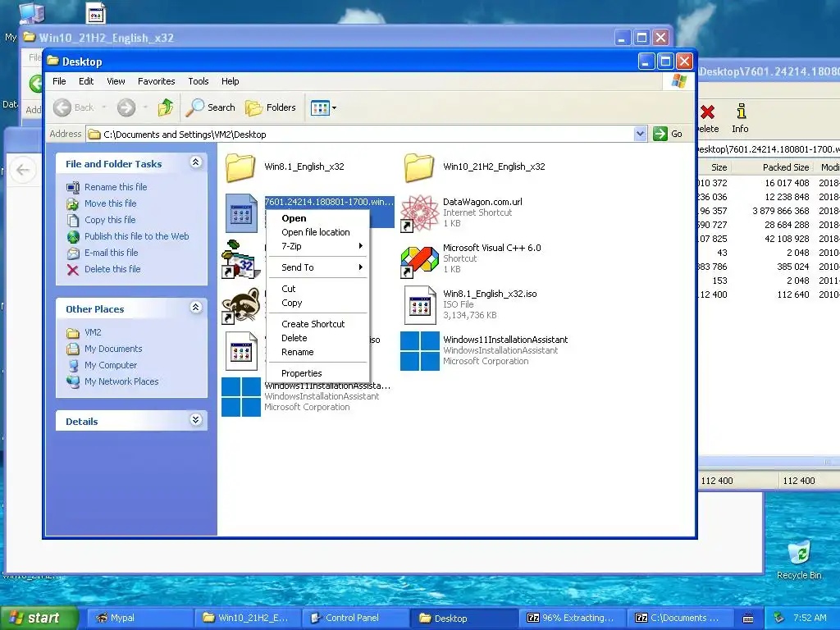
Task: Select the Win8.1_English_x32 folder icon
Action: (x=240, y=167)
